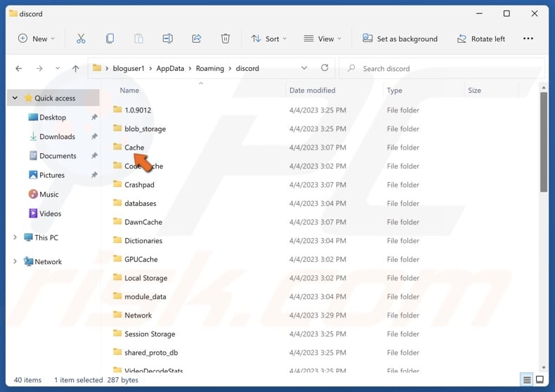
Task: Switch to large thumbnails view icon
Action: (540, 379)
